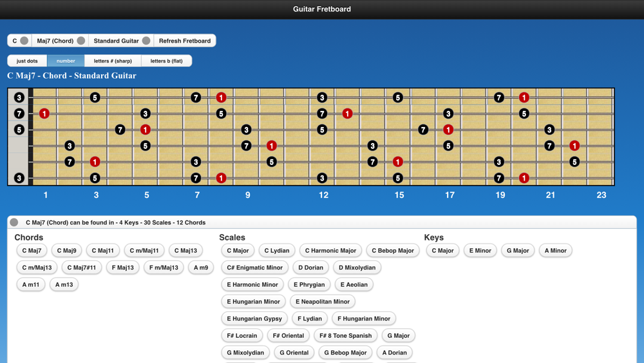
Task: Choose the F# 8 Tone Spanish scale
Action: (345, 335)
